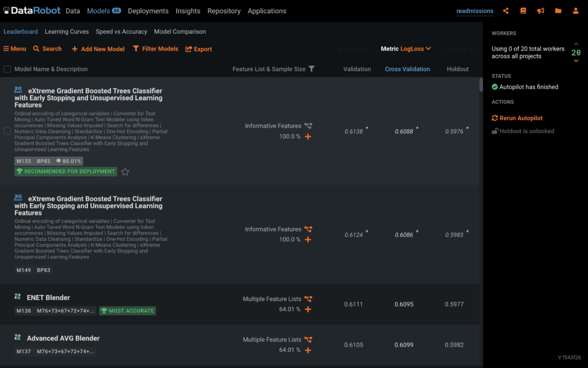Click the M137 model ID tag
The image size is (588, 368).
(x=24, y=351)
